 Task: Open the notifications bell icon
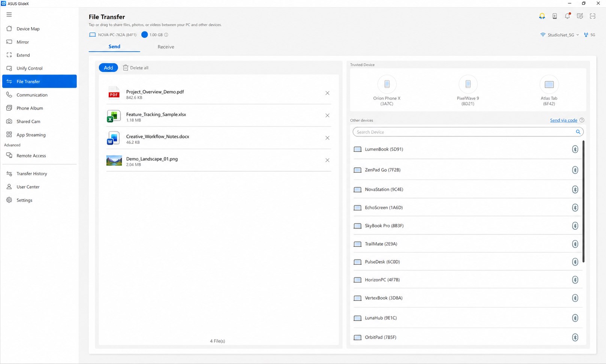[567, 16]
